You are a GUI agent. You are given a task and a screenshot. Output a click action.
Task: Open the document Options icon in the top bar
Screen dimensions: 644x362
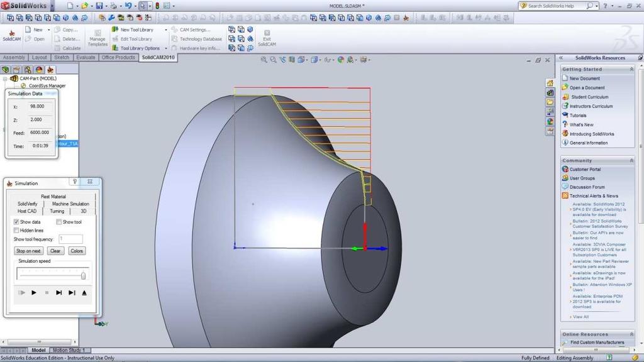tap(167, 6)
